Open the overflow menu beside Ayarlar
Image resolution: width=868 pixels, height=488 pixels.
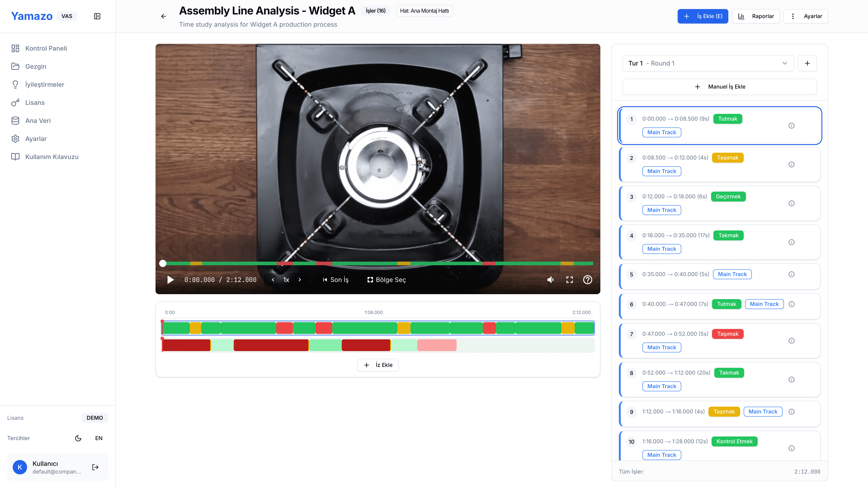click(x=793, y=16)
